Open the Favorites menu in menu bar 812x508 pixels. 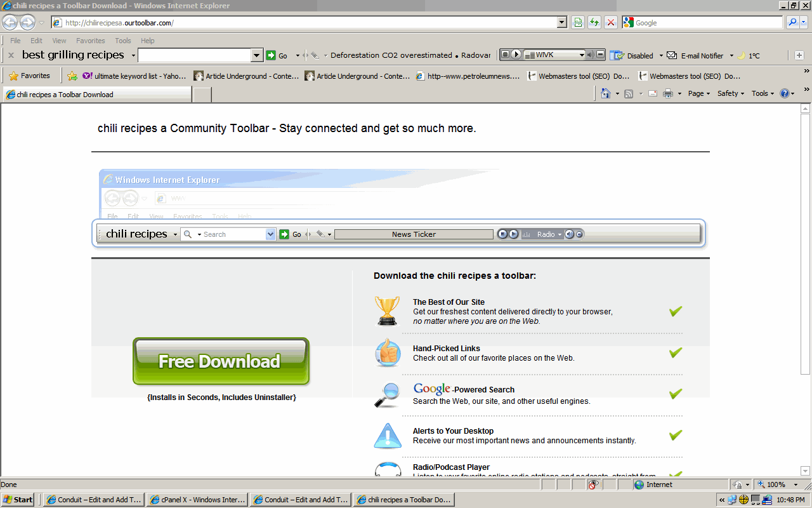(x=91, y=41)
